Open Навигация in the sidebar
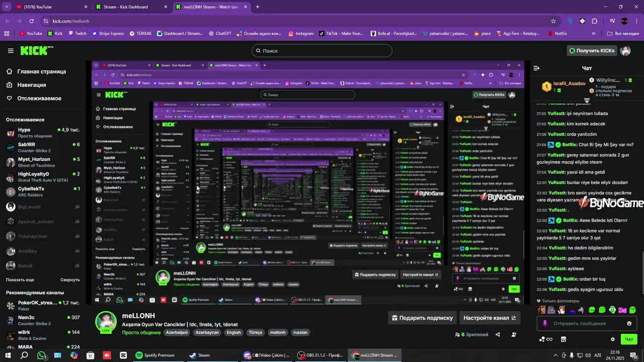644x362 pixels. pyautogui.click(x=32, y=85)
